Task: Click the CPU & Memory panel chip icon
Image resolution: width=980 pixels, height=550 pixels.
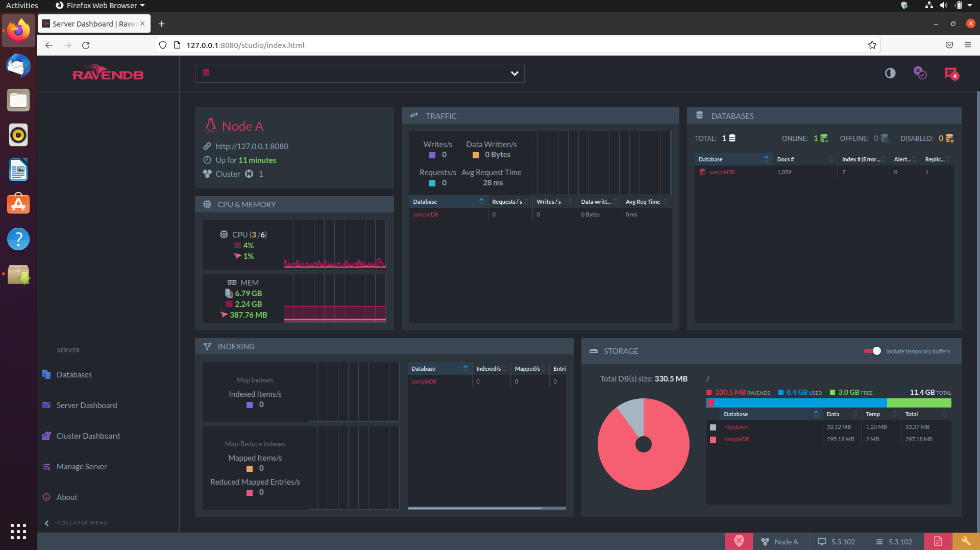Action: [207, 204]
